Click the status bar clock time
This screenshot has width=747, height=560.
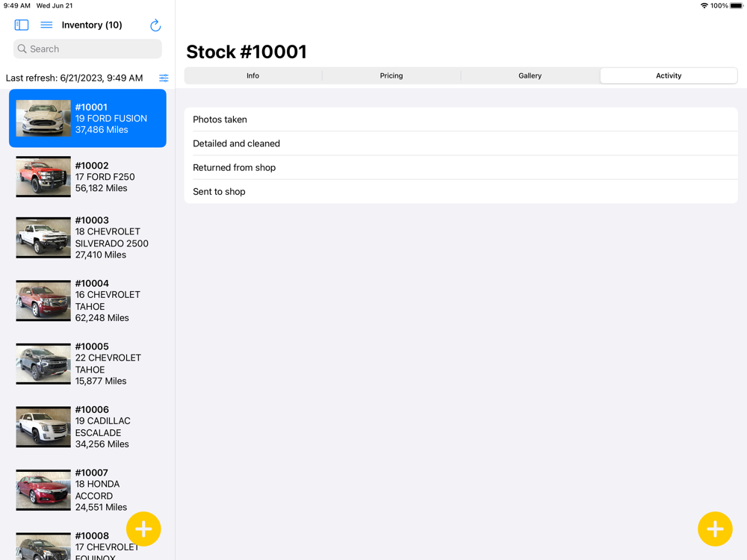click(16, 6)
